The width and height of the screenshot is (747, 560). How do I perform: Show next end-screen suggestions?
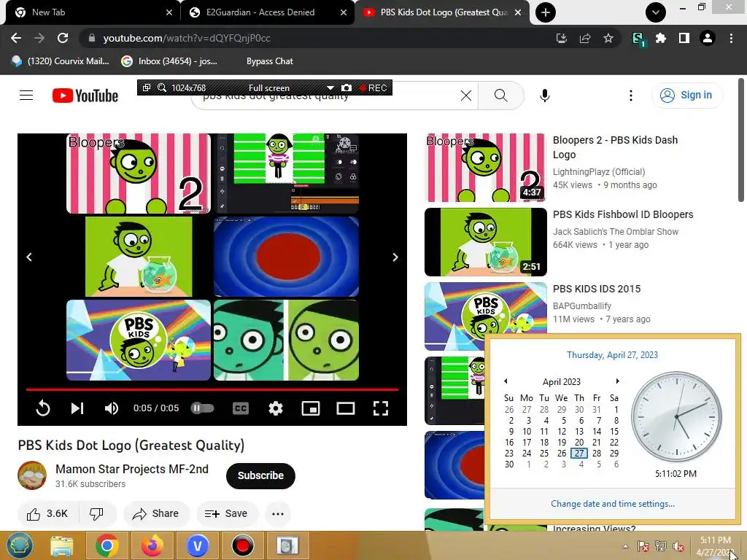coord(395,257)
